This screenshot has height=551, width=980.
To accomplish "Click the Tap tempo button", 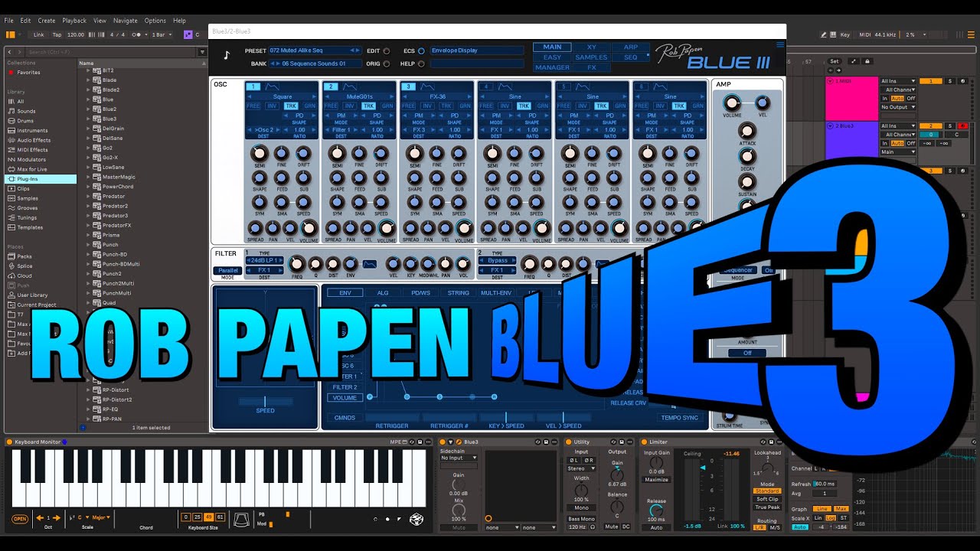I will 57,34.
